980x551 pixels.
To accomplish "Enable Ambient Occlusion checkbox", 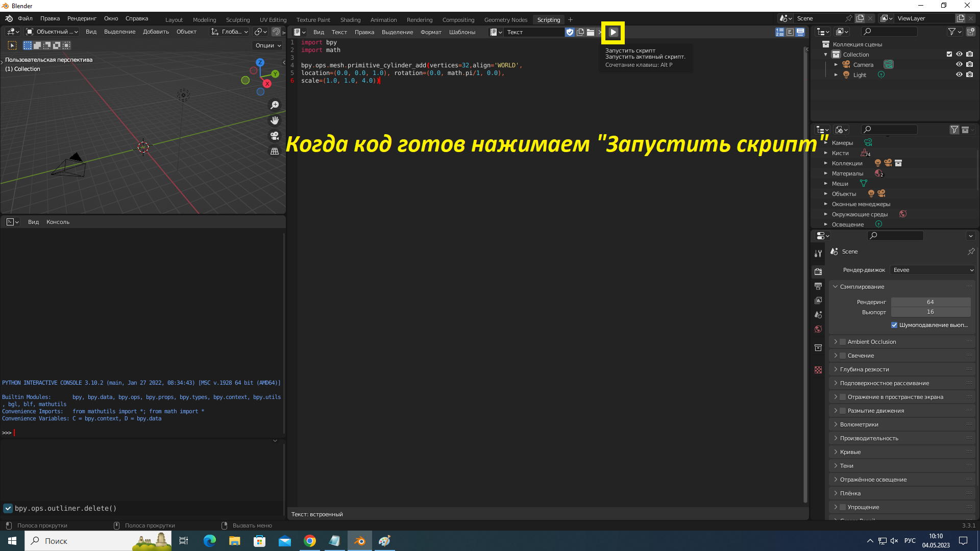I will (843, 342).
